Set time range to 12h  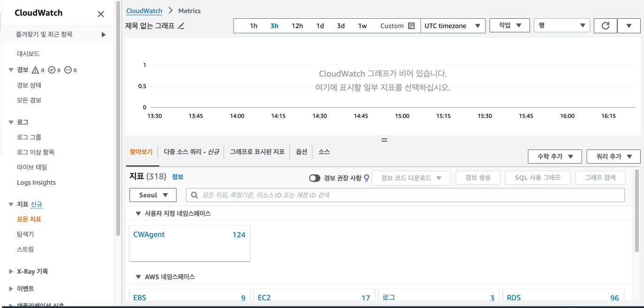[297, 26]
